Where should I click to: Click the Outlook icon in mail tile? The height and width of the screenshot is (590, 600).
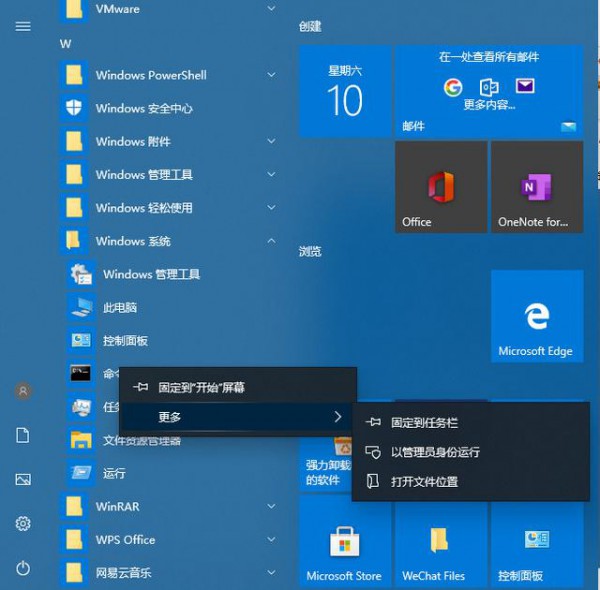point(489,87)
